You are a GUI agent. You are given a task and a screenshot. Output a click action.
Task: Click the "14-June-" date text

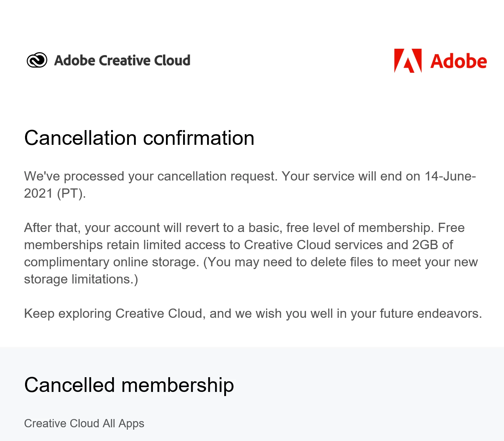450,176
